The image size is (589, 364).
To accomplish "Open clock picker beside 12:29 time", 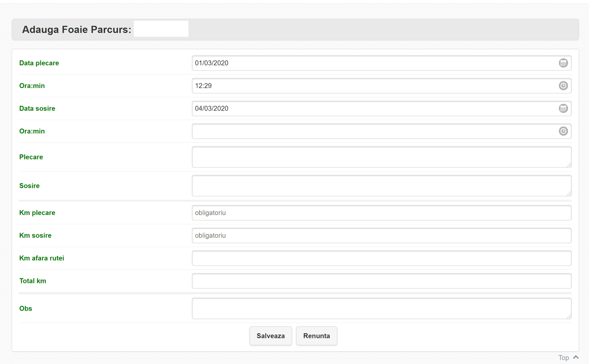I will pyautogui.click(x=563, y=86).
